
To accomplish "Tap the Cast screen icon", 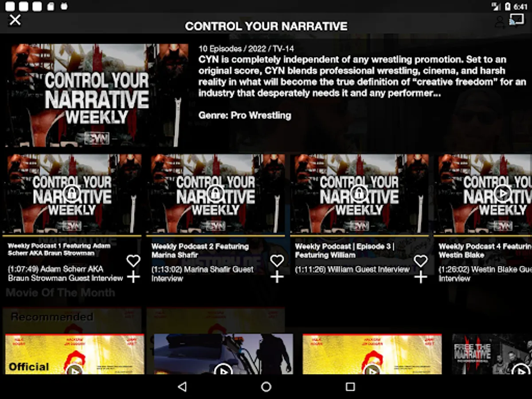I will (516, 20).
